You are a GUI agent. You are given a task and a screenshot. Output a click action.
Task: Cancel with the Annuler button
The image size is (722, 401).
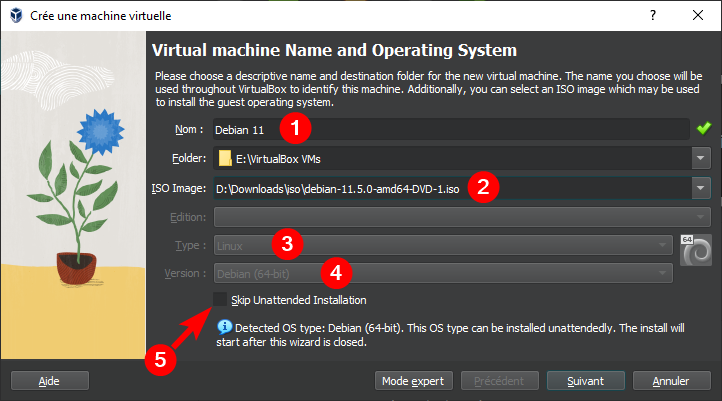coord(671,381)
